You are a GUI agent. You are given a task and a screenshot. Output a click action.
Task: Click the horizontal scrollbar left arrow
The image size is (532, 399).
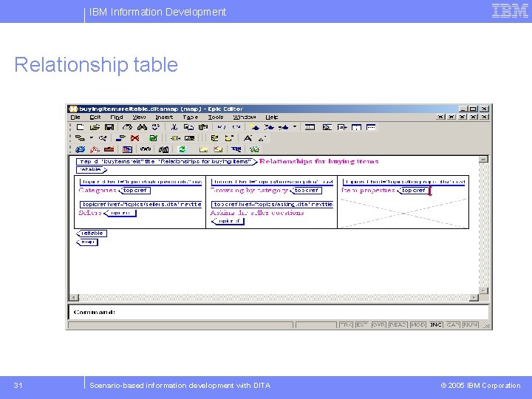pyautogui.click(x=74, y=298)
